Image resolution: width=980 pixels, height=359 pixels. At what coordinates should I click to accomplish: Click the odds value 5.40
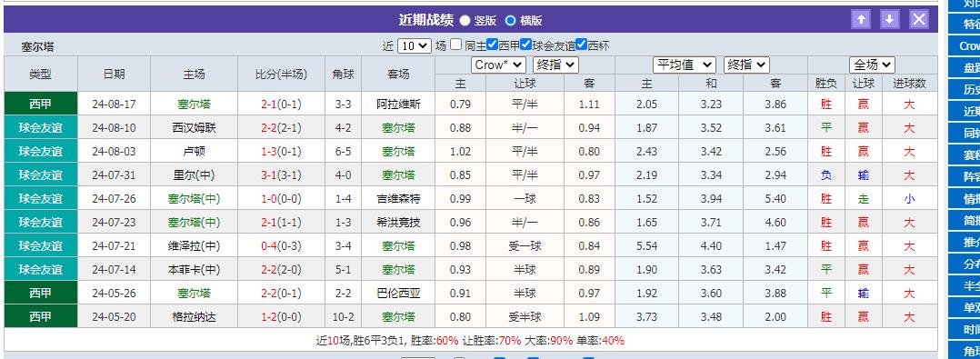[x=775, y=199]
